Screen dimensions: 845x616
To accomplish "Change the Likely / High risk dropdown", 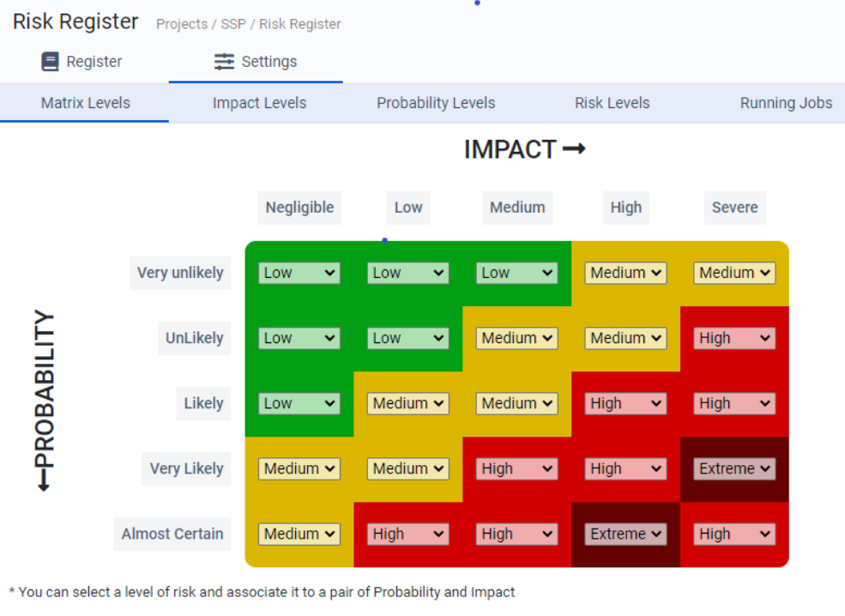I will 625,403.
